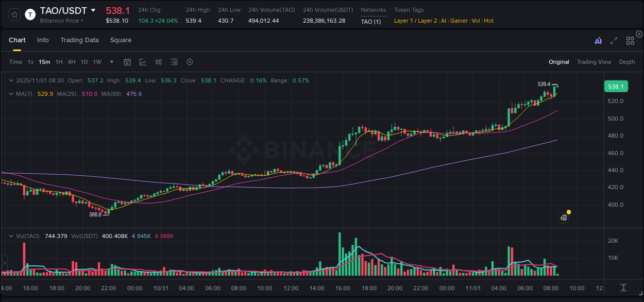Open the widget layout grid icon
This screenshot has width=644, height=302.
click(630, 41)
